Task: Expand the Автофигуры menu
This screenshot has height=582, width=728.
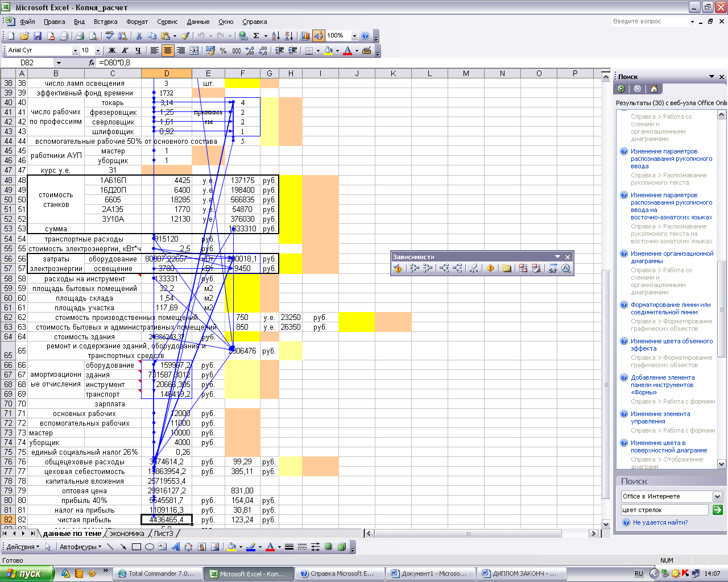Action: [x=80, y=547]
